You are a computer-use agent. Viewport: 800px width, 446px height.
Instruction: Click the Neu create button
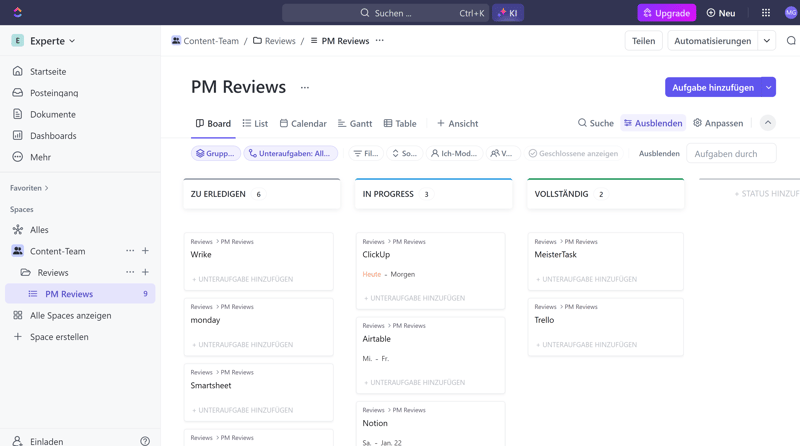[720, 13]
